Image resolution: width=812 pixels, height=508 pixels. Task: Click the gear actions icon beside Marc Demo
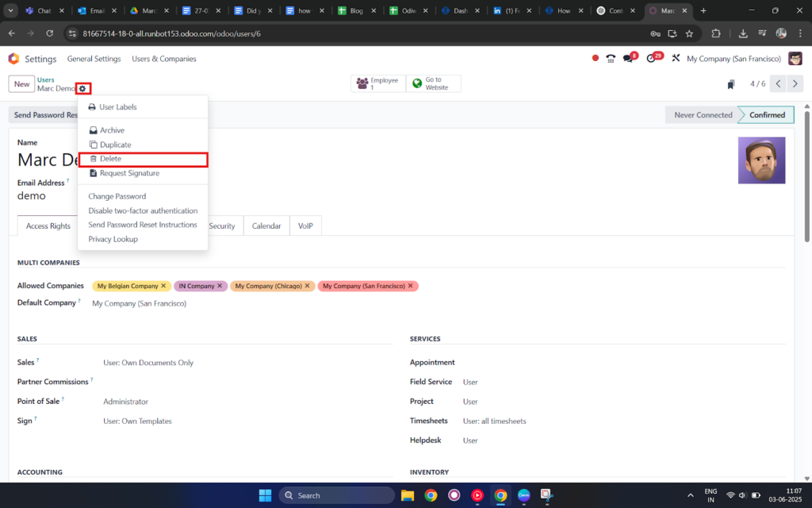coord(82,89)
